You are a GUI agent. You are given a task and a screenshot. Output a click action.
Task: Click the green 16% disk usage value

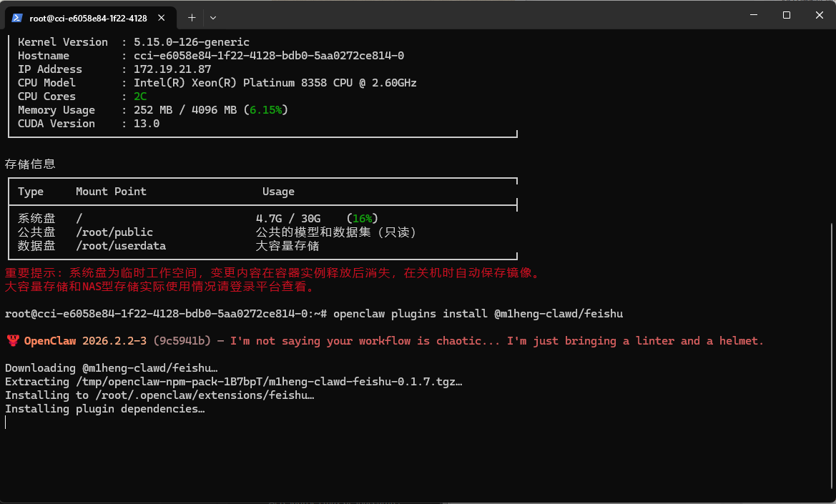(x=363, y=218)
